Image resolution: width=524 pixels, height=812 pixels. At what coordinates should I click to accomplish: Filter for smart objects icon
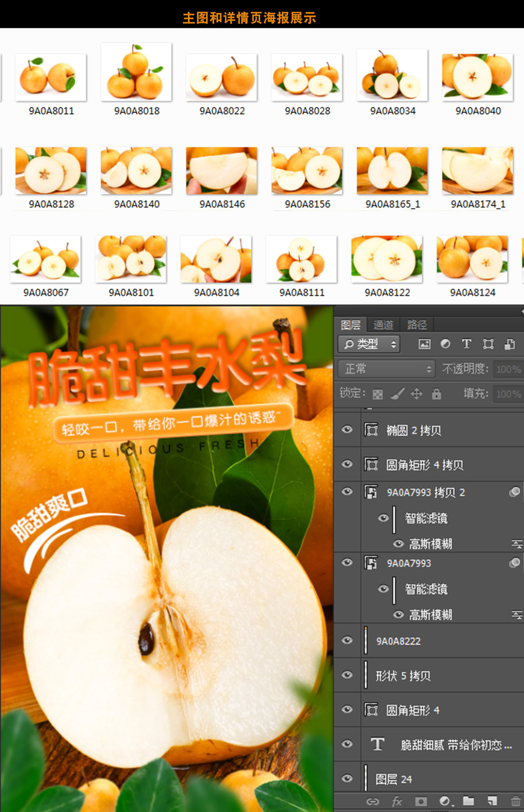point(509,344)
